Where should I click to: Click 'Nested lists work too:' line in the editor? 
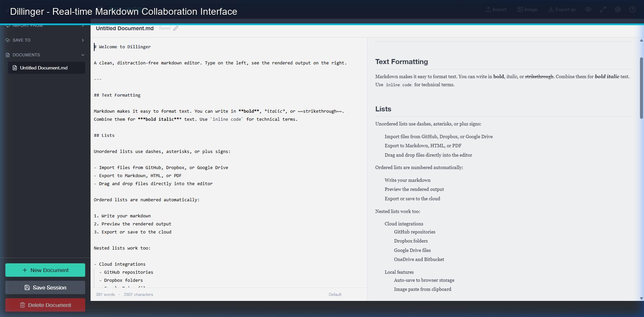122,248
